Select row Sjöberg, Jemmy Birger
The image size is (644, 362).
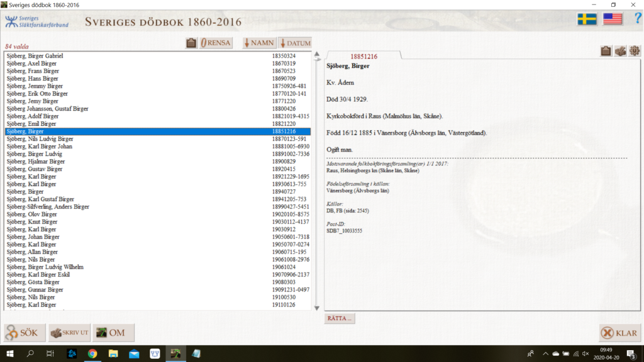tap(158, 86)
